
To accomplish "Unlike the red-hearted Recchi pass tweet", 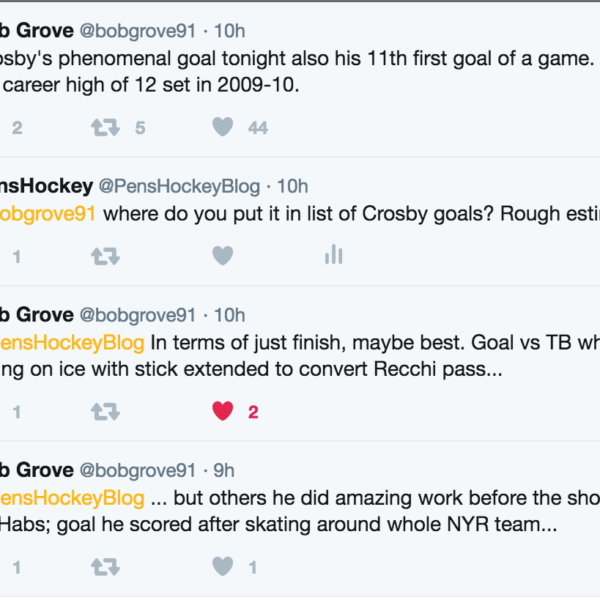I will pos(223,411).
